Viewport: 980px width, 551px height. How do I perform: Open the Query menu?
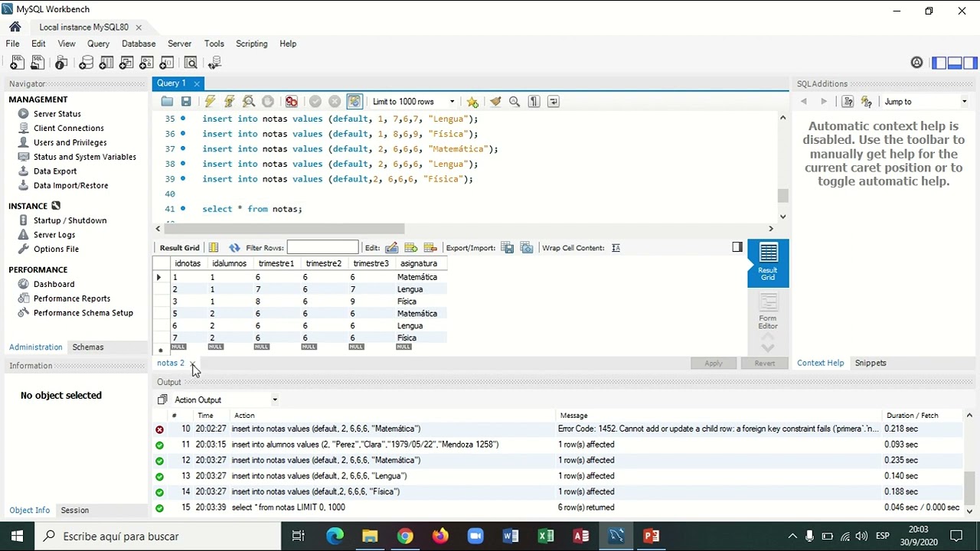[x=98, y=44]
